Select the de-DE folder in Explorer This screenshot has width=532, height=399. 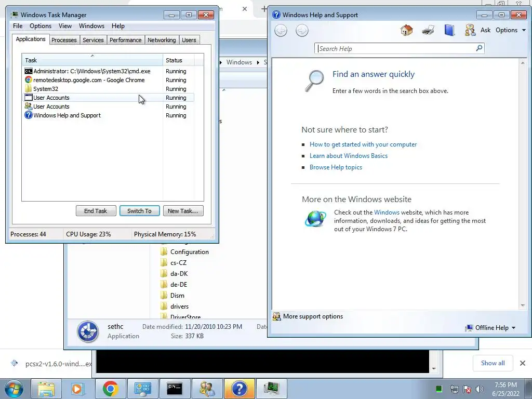point(174,284)
